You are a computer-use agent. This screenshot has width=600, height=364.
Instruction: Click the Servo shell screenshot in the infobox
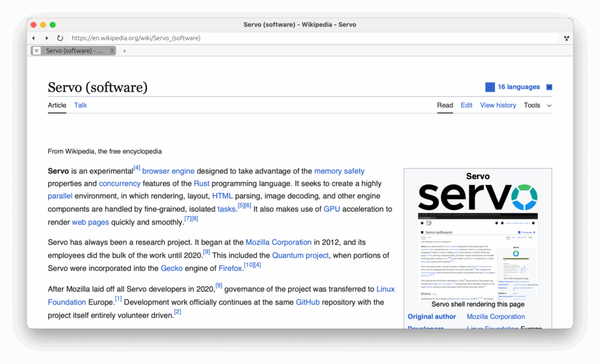(478, 257)
